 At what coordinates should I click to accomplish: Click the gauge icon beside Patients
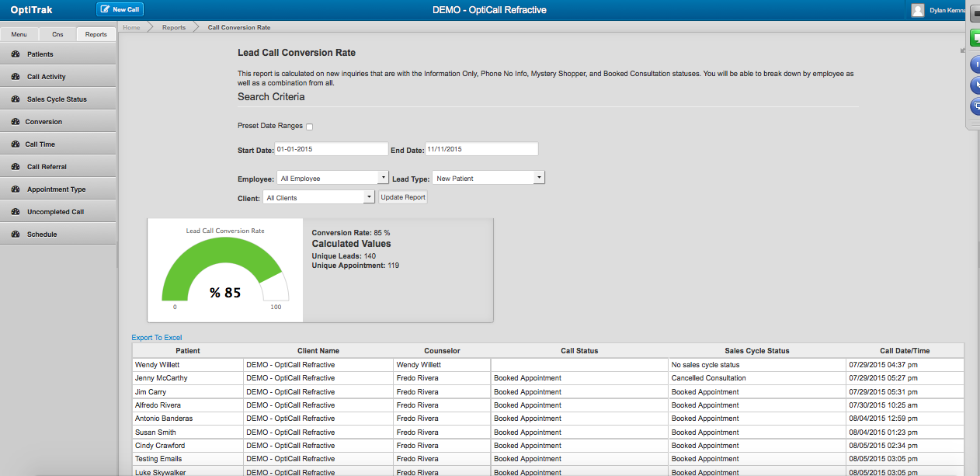click(16, 54)
